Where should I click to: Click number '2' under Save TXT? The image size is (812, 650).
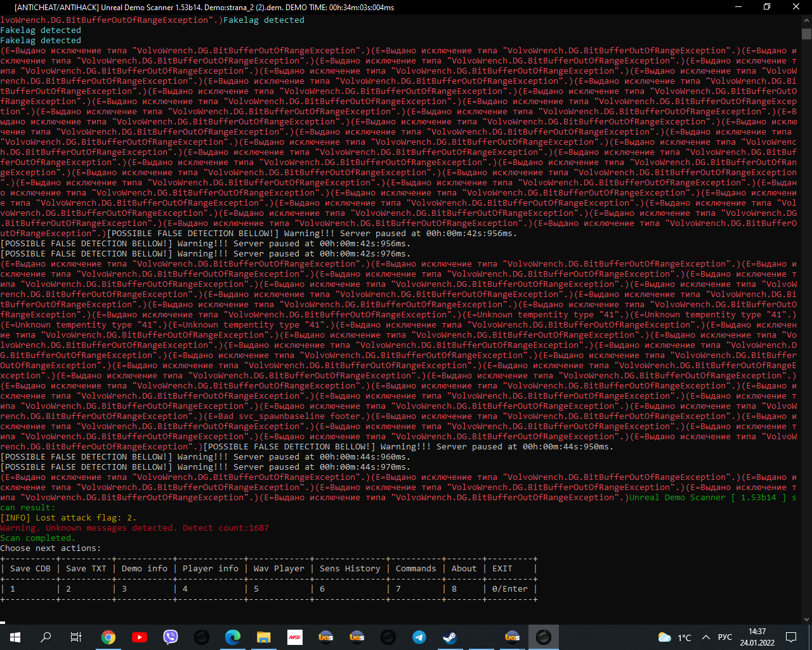[x=69, y=589]
